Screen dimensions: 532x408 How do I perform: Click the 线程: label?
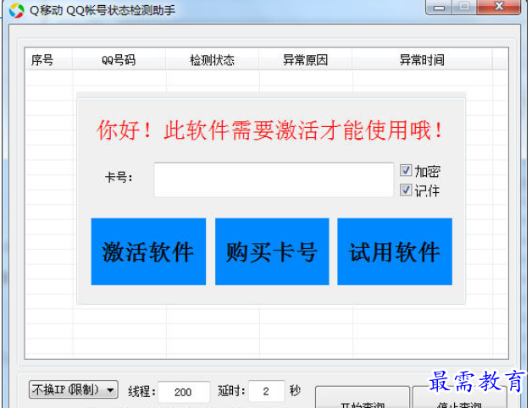point(141,392)
